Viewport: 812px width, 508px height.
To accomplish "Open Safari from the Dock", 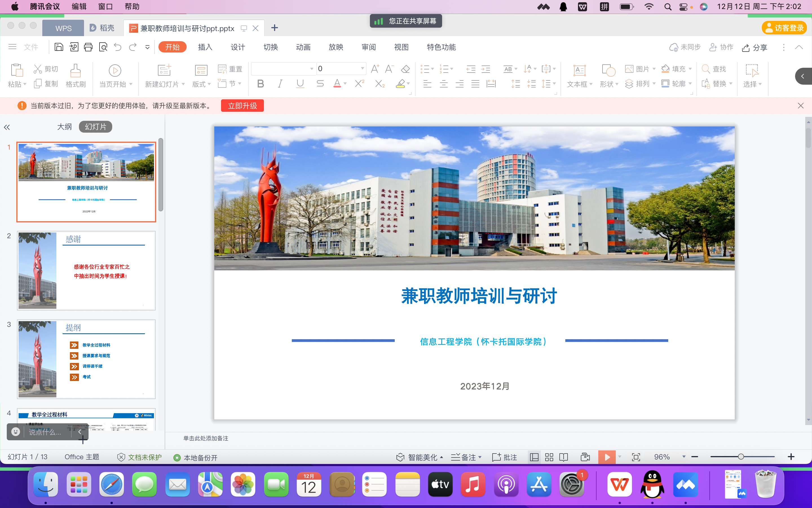I will [x=112, y=485].
